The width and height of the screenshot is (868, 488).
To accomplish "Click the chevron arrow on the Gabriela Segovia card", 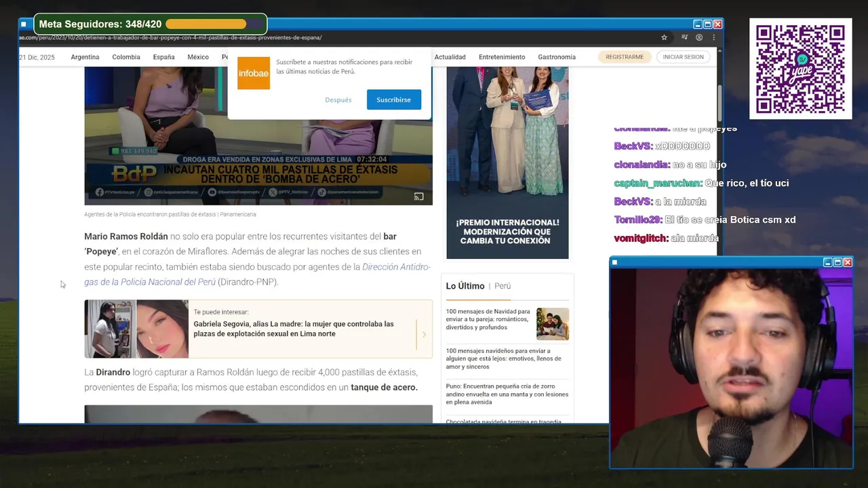I will 424,334.
